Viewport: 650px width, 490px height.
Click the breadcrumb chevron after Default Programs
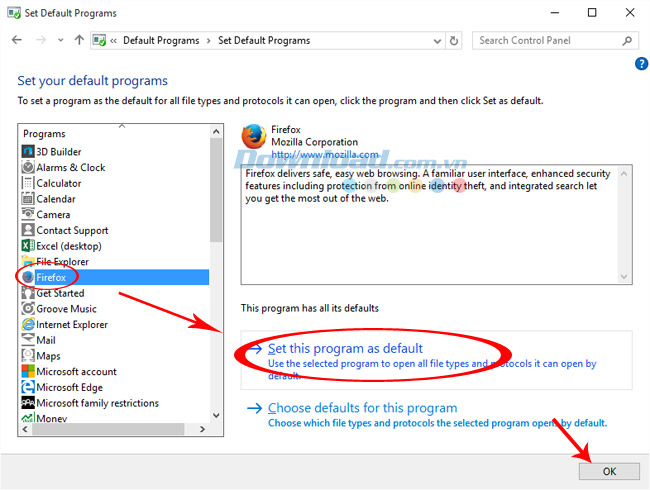tap(209, 41)
